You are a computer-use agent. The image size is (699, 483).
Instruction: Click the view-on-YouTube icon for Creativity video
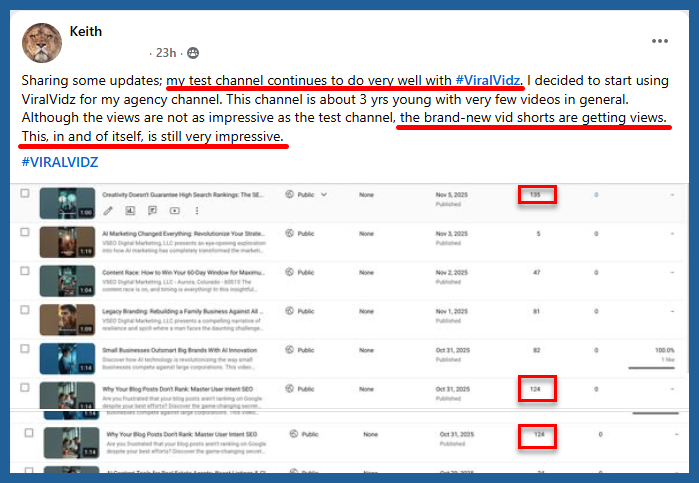coord(174,211)
